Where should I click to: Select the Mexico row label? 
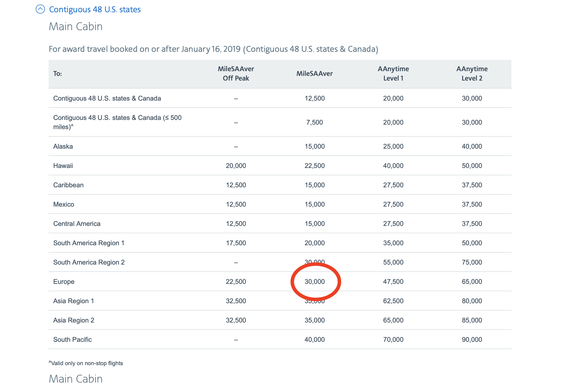(x=64, y=204)
